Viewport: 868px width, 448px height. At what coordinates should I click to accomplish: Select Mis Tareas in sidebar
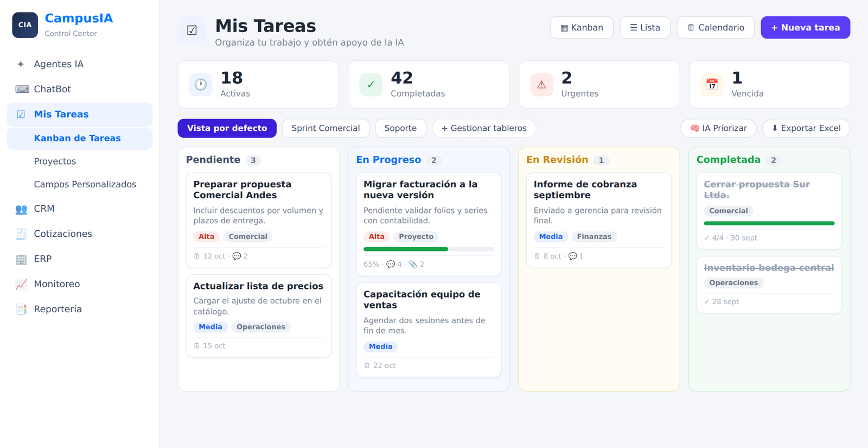[80, 115]
